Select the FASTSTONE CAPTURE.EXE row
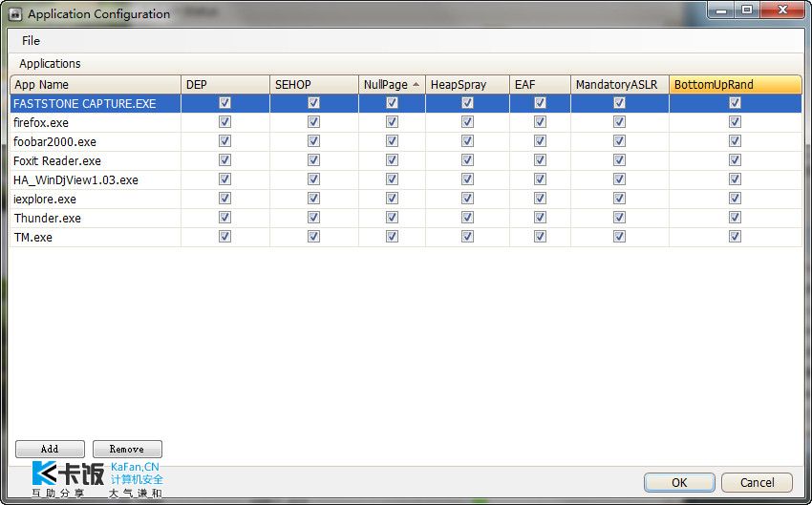This screenshot has height=505, width=812. click(x=406, y=103)
